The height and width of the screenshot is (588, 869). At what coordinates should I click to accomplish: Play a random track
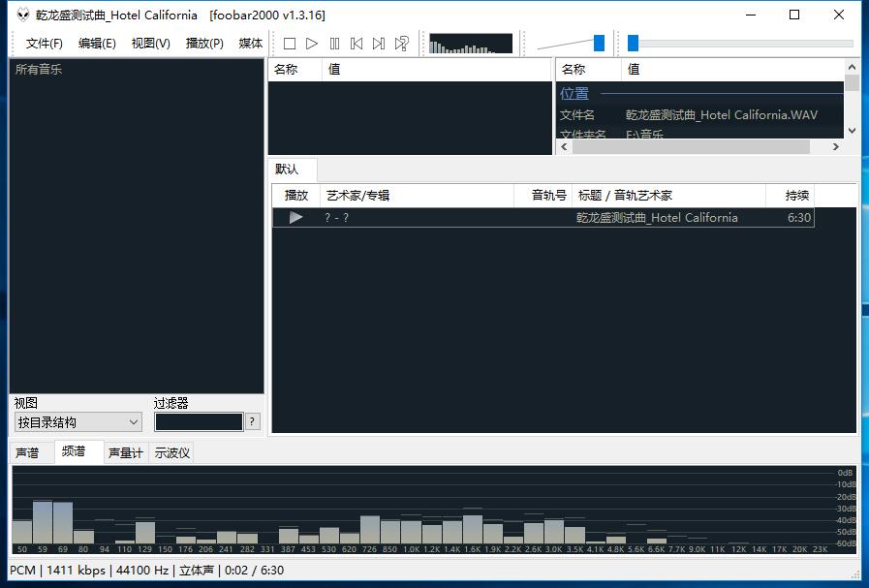coord(401,44)
